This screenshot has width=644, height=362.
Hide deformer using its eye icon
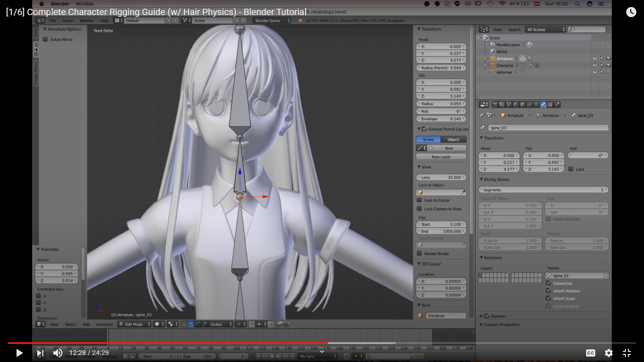coord(595,72)
